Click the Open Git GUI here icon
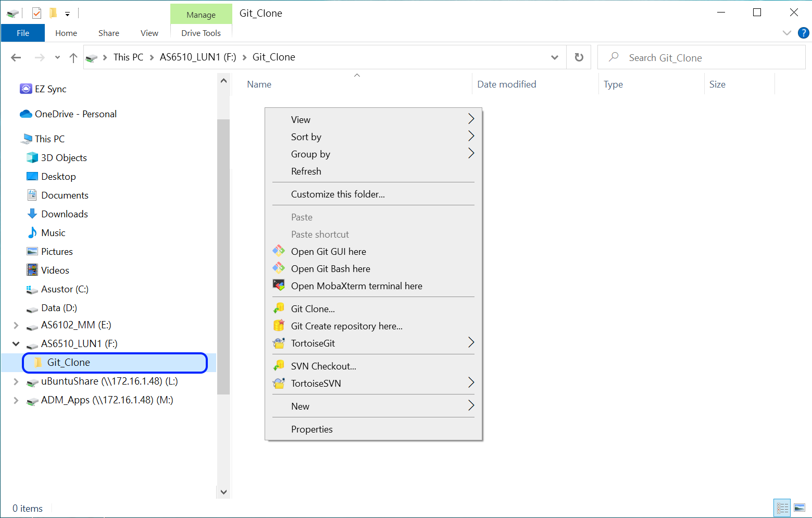The height and width of the screenshot is (518, 812). click(279, 251)
